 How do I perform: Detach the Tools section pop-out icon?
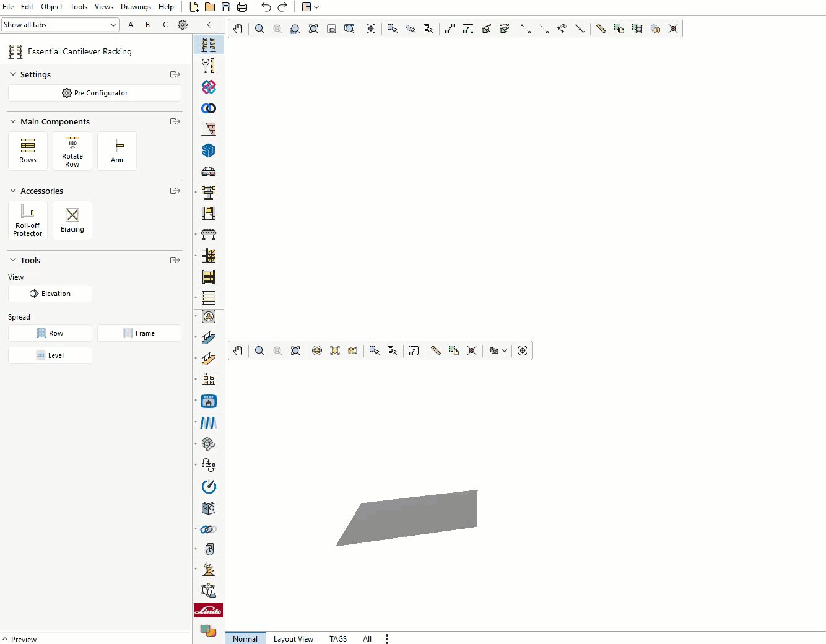pyautogui.click(x=175, y=260)
